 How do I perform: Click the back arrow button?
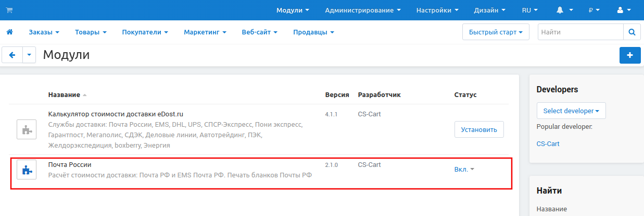[12, 55]
